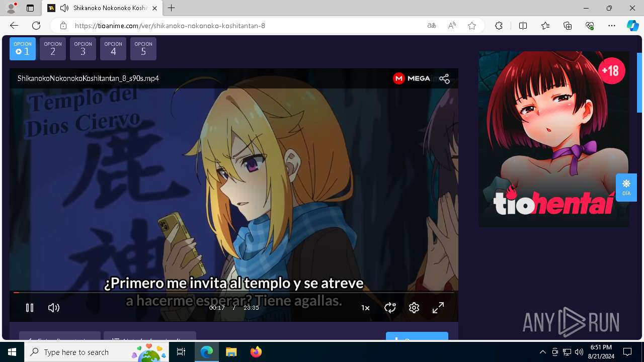Add this page to favorites

pos(472,26)
